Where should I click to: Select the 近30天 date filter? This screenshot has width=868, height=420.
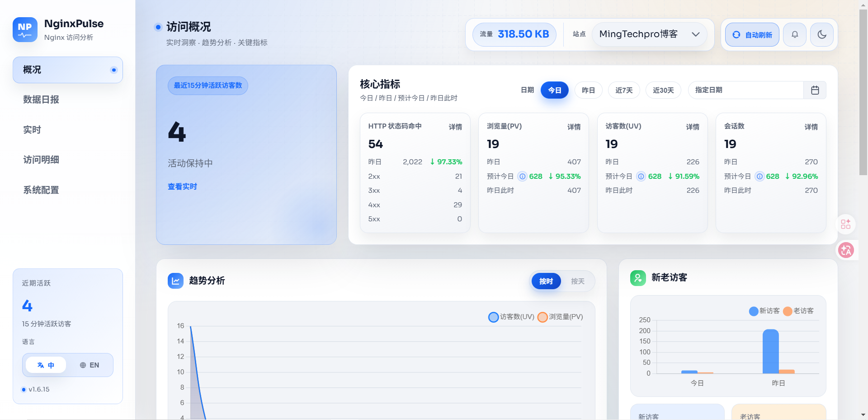click(663, 90)
